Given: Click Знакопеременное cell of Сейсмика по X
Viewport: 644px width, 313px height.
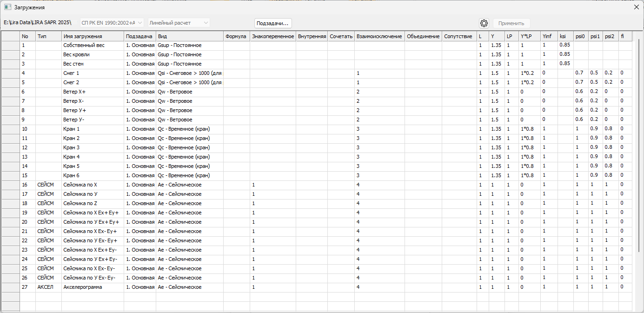Looking at the screenshot, I should pos(272,185).
